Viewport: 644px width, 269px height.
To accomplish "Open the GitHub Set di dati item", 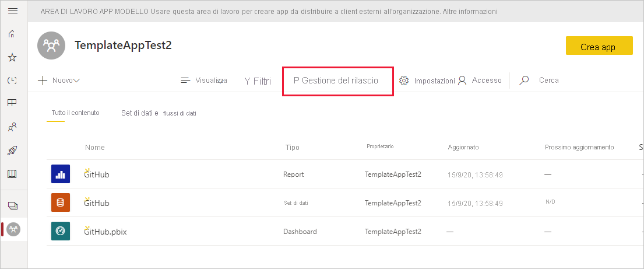I will [x=97, y=203].
